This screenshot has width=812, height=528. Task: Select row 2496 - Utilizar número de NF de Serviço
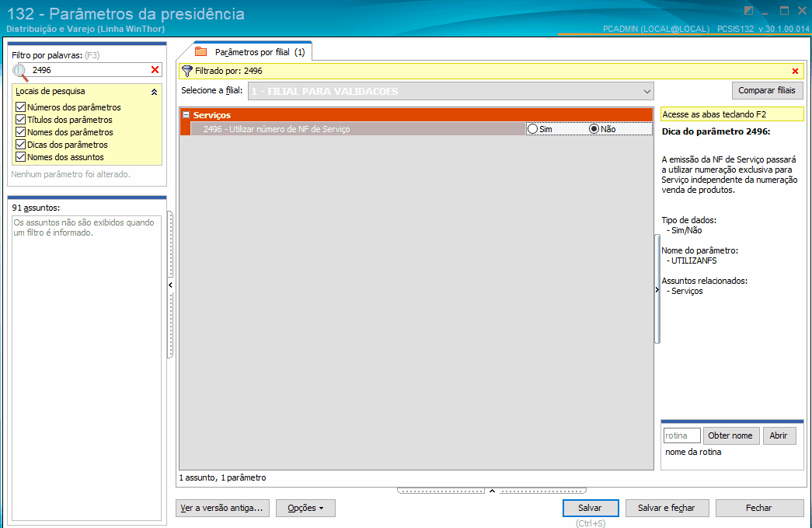coord(357,129)
